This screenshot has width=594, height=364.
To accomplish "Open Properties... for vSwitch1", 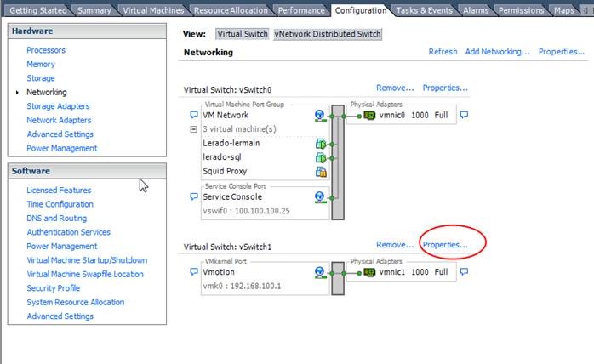I will [445, 245].
